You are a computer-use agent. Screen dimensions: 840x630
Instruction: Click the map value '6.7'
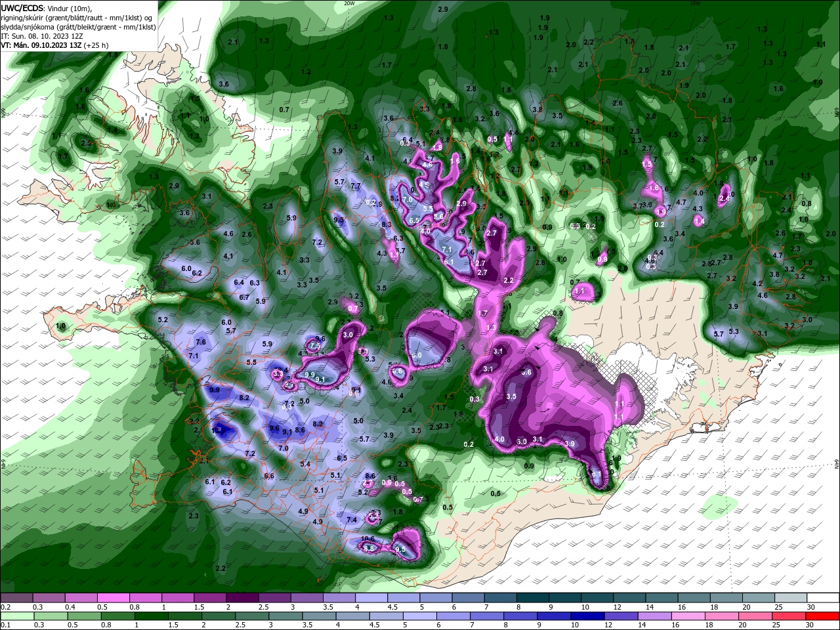click(x=244, y=297)
